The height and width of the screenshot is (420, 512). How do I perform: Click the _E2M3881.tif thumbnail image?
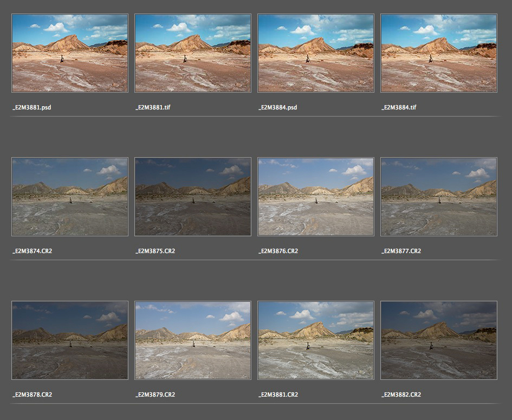[x=193, y=53]
